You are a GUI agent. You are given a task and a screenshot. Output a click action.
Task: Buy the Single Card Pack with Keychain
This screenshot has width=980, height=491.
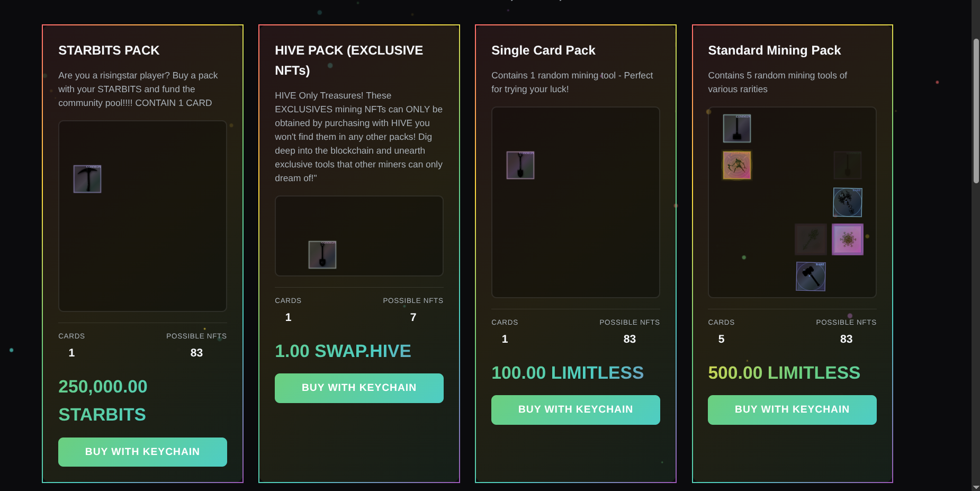click(x=576, y=409)
